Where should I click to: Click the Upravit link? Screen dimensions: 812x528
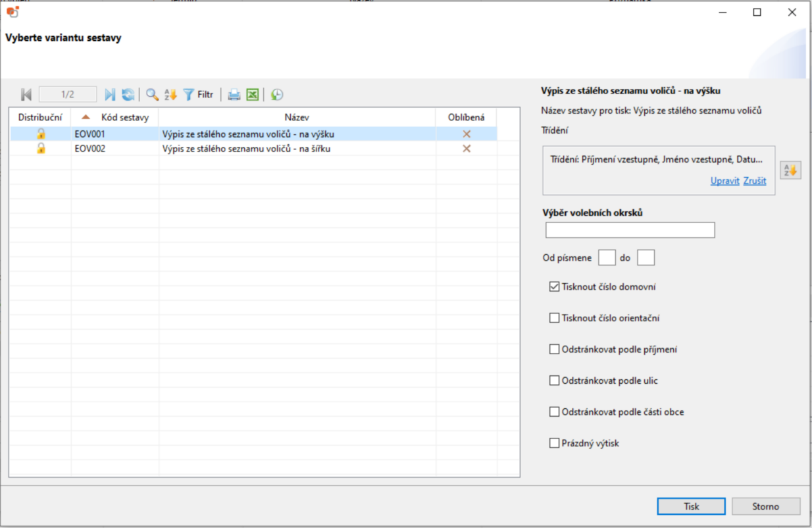pos(724,181)
